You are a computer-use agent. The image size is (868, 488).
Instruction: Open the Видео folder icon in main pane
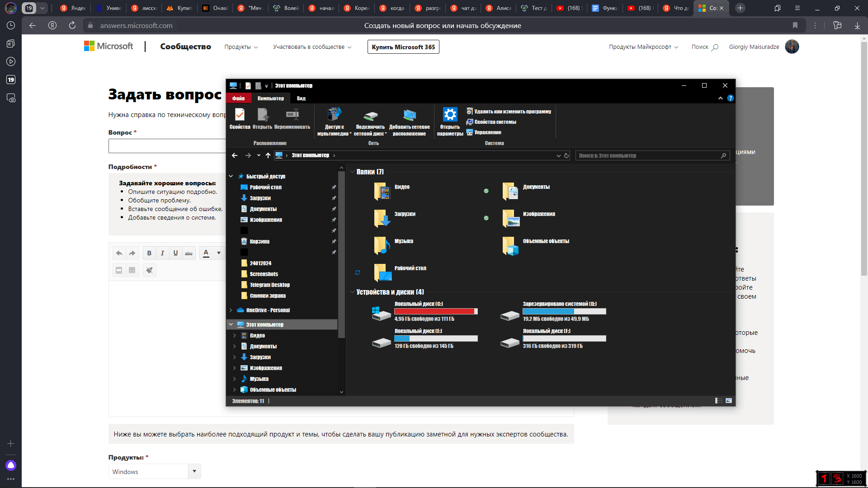tap(382, 191)
